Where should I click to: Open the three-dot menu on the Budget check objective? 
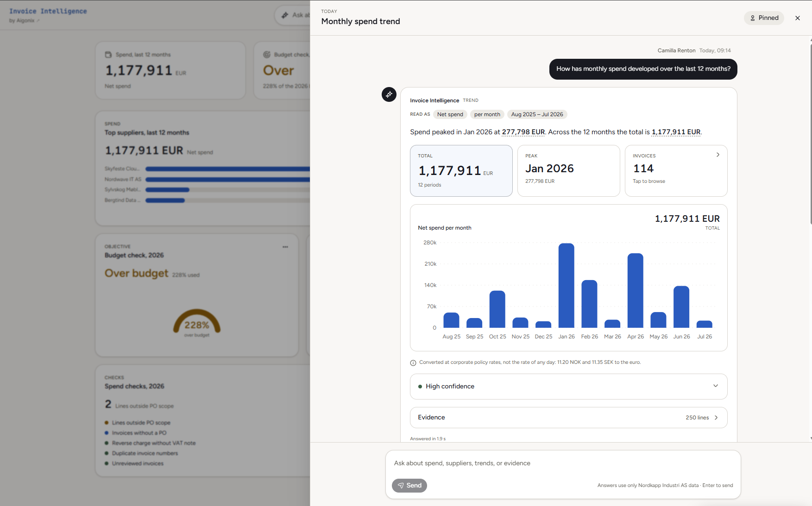tap(285, 247)
